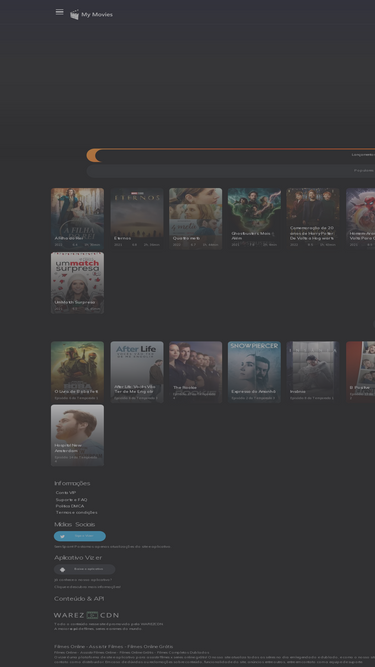Viewport: 375px width, 667px height.
Task: Open the Suporte e FAQ link
Action: (71, 499)
